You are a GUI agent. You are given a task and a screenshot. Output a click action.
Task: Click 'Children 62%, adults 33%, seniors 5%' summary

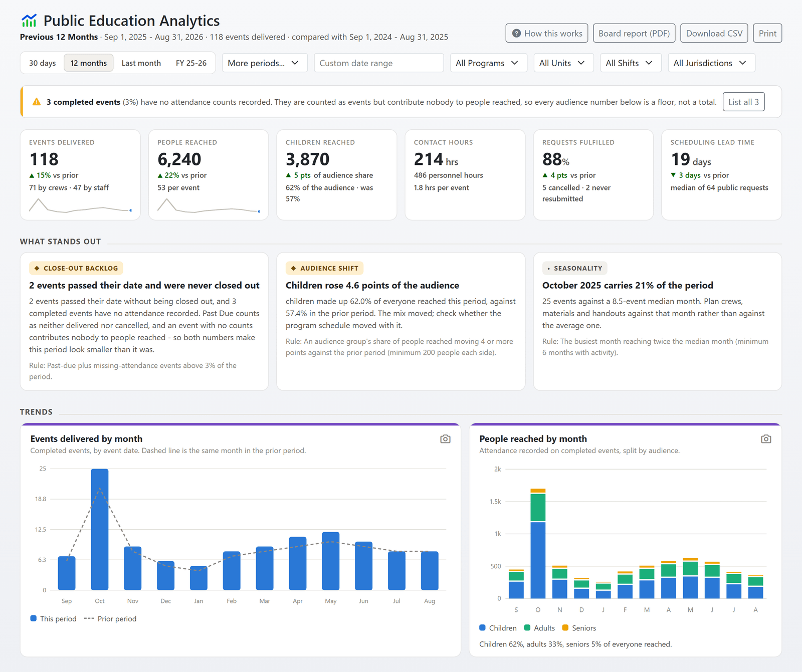(x=575, y=644)
